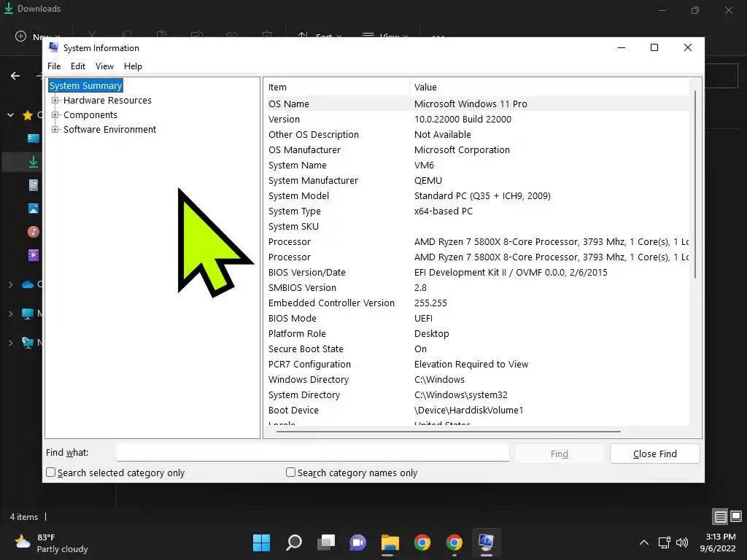Select the BIOS Version/Date row
This screenshot has width=747, height=560.
(476, 273)
